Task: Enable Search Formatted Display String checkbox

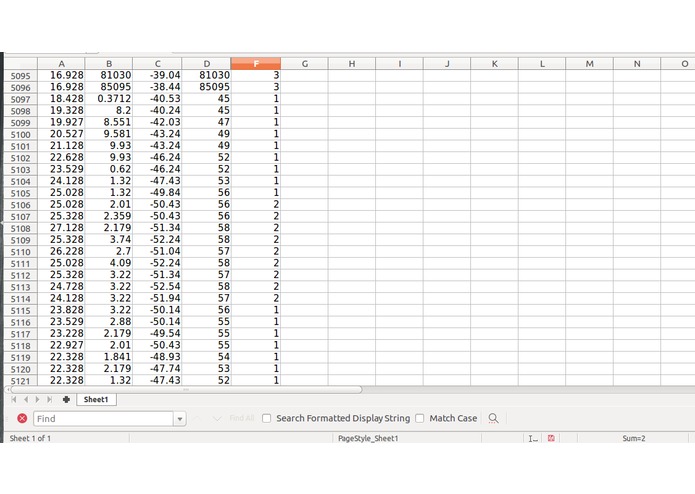Action: coord(266,418)
